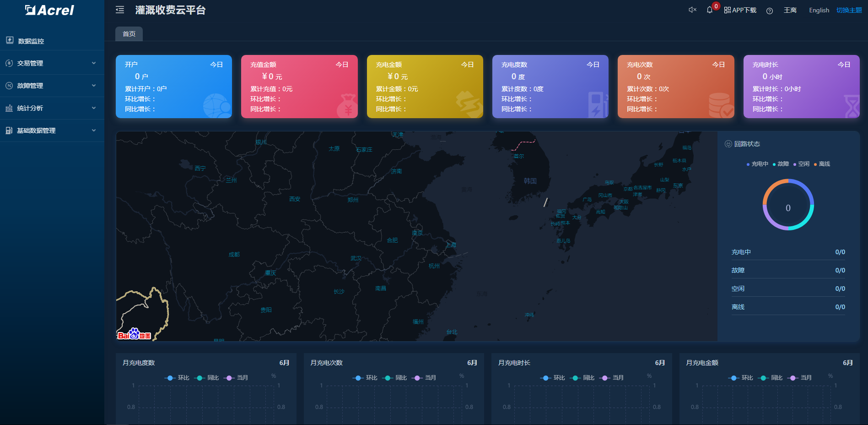Click the 回路状态 panel icon
Viewport: 868px width, 425px height.
pyautogui.click(x=728, y=144)
